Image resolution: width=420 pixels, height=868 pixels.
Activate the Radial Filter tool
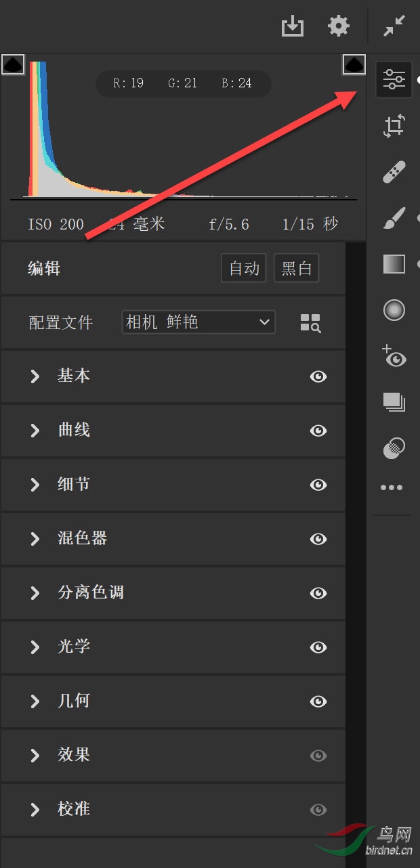point(394,310)
